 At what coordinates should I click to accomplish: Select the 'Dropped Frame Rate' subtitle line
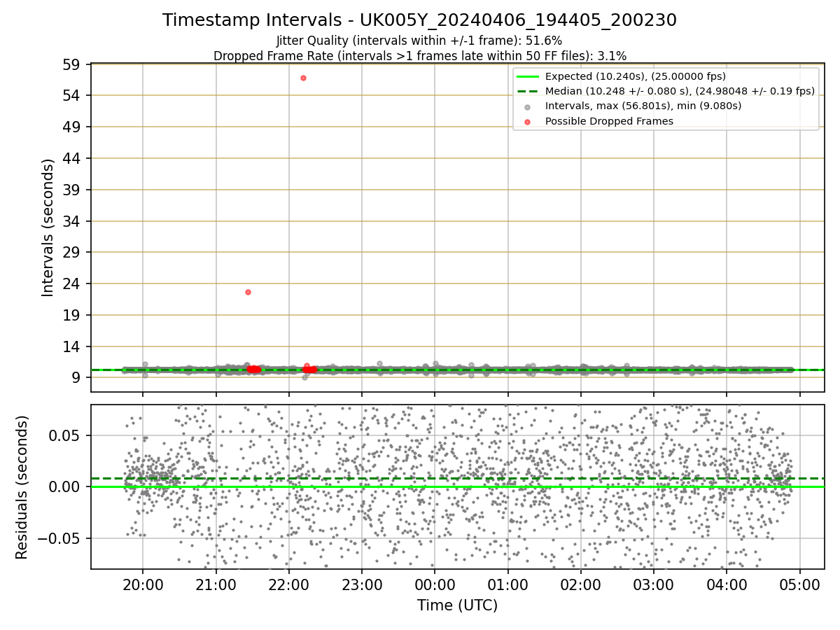point(419,56)
